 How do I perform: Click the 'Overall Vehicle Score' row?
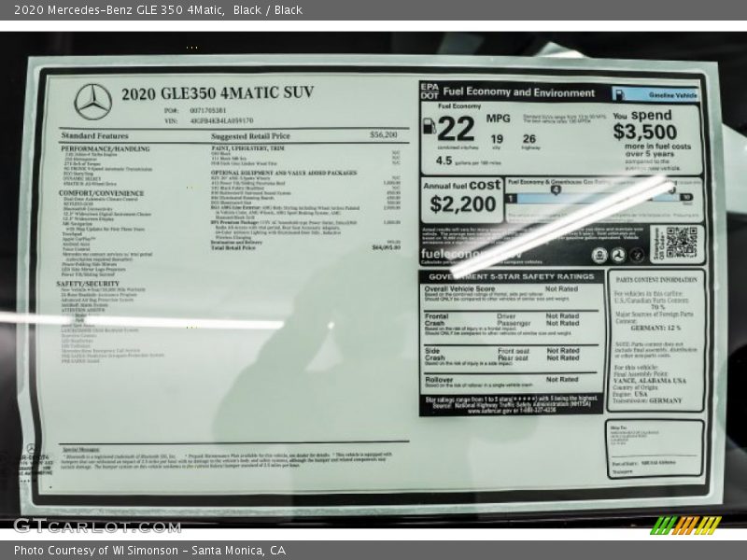point(512,295)
